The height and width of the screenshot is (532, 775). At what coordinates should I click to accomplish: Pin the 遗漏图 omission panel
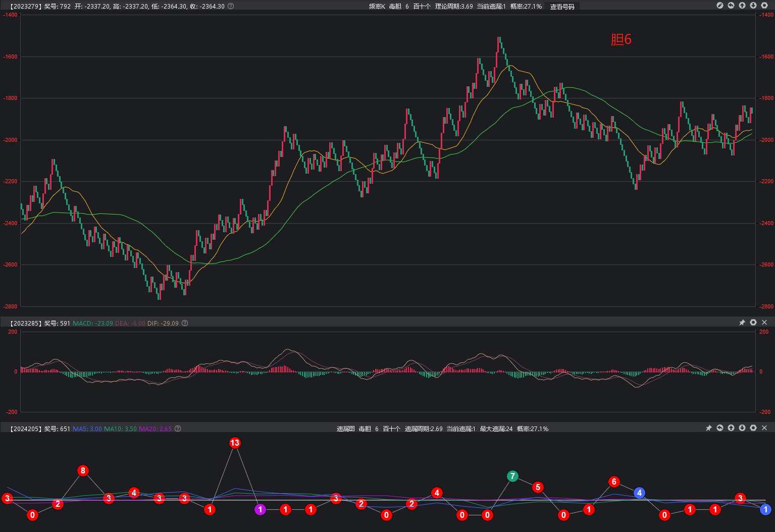(709, 428)
